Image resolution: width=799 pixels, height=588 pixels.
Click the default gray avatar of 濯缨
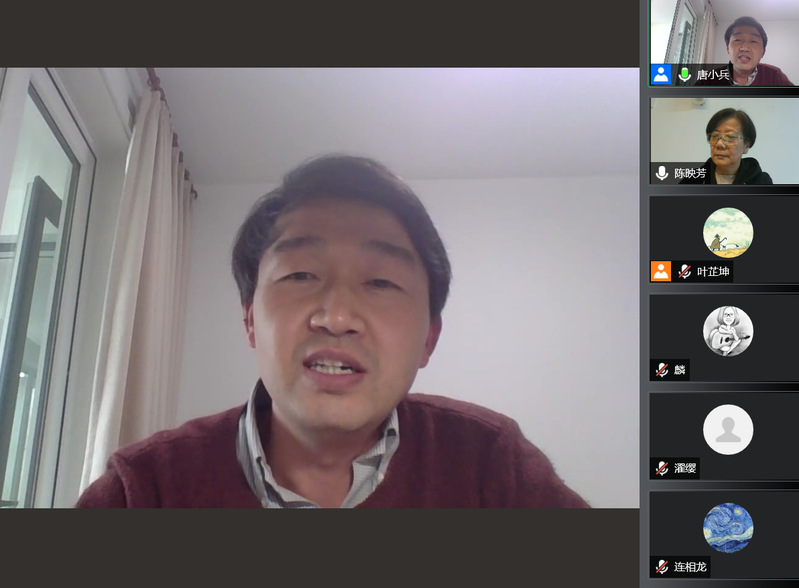click(x=727, y=429)
